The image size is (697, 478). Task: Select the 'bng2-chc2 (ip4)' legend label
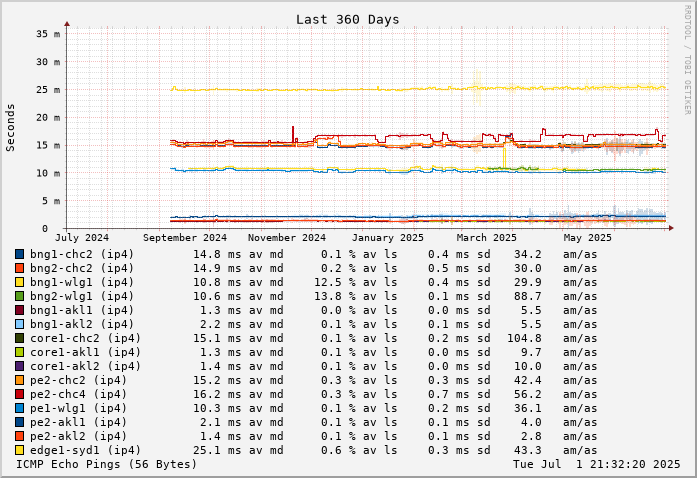point(82,268)
